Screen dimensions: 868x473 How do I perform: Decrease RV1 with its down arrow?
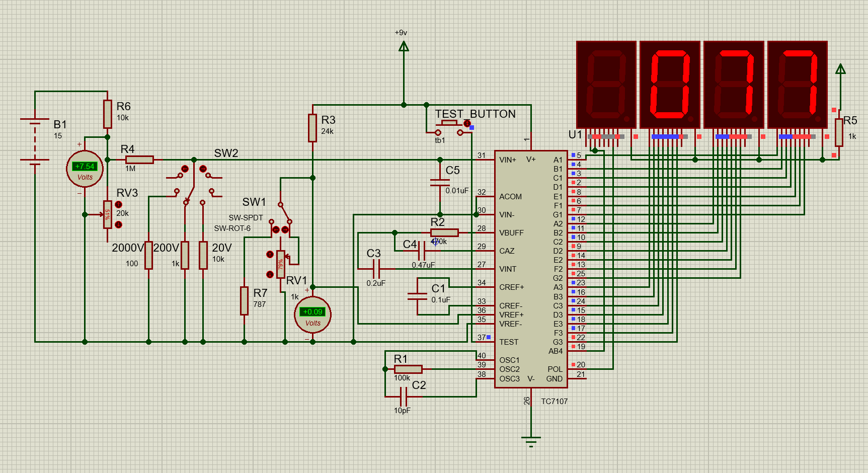pos(270,274)
